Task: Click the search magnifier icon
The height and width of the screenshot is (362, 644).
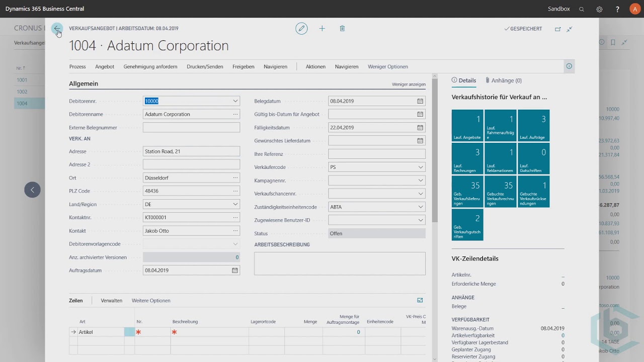Action: tap(582, 9)
